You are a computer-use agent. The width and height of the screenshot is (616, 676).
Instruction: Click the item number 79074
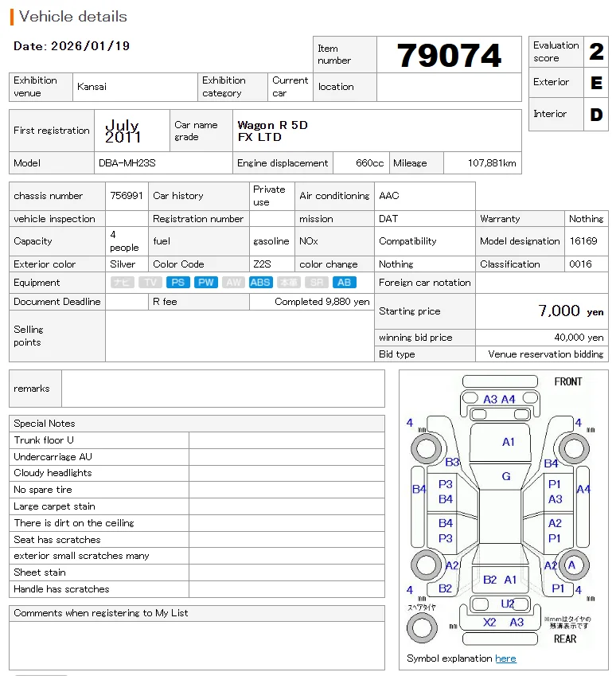click(x=449, y=55)
